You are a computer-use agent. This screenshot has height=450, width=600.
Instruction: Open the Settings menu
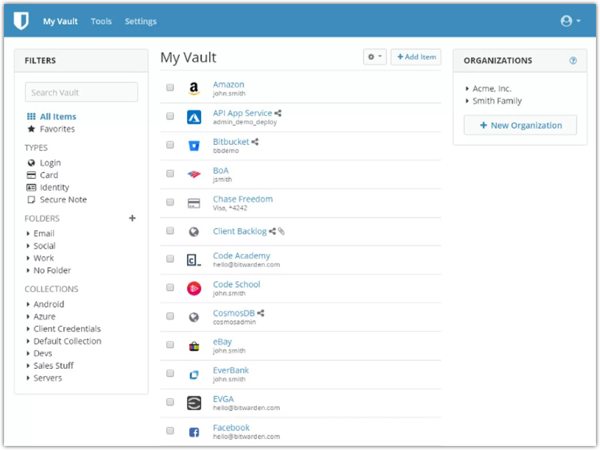pyautogui.click(x=140, y=21)
